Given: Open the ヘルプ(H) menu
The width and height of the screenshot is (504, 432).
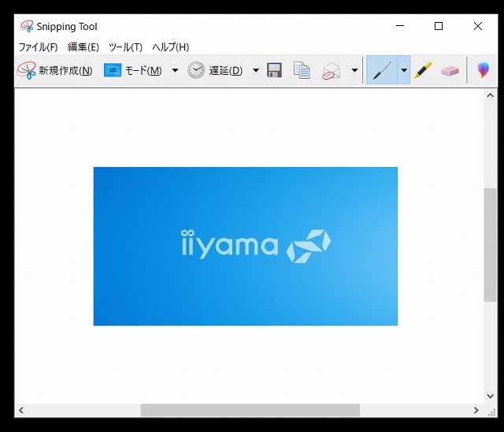Looking at the screenshot, I should click(171, 47).
